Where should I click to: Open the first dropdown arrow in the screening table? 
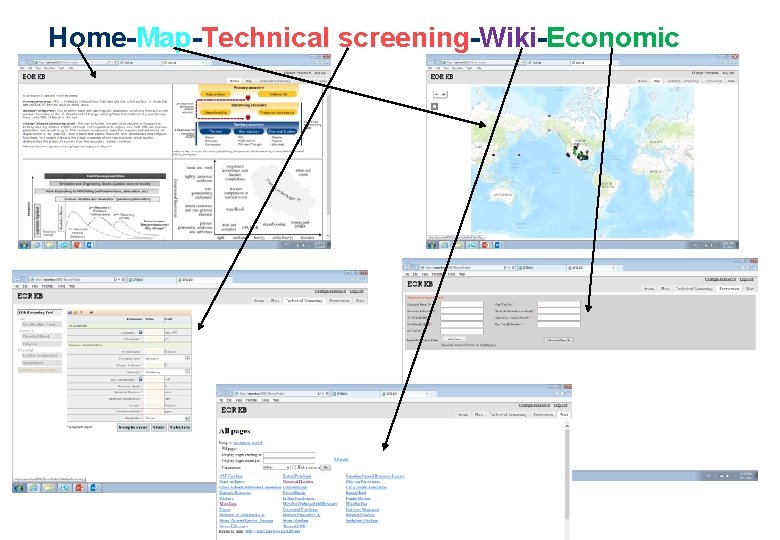(188, 358)
